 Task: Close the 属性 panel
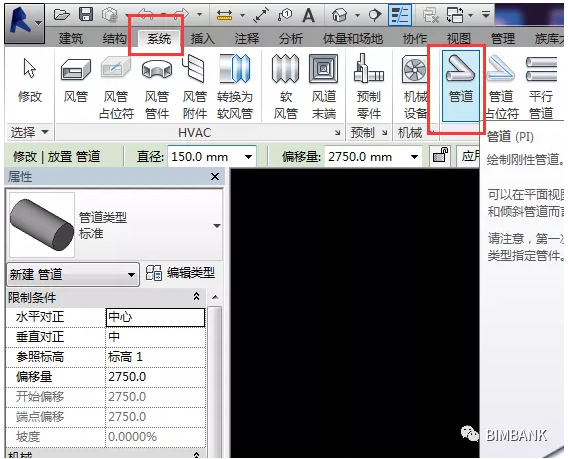tap(215, 176)
